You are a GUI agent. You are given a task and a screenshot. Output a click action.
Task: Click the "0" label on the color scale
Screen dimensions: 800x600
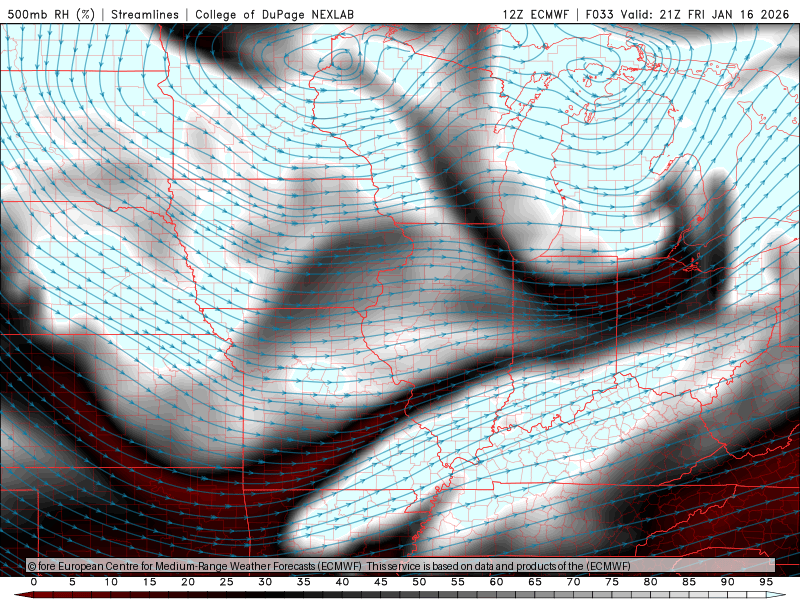tap(34, 582)
